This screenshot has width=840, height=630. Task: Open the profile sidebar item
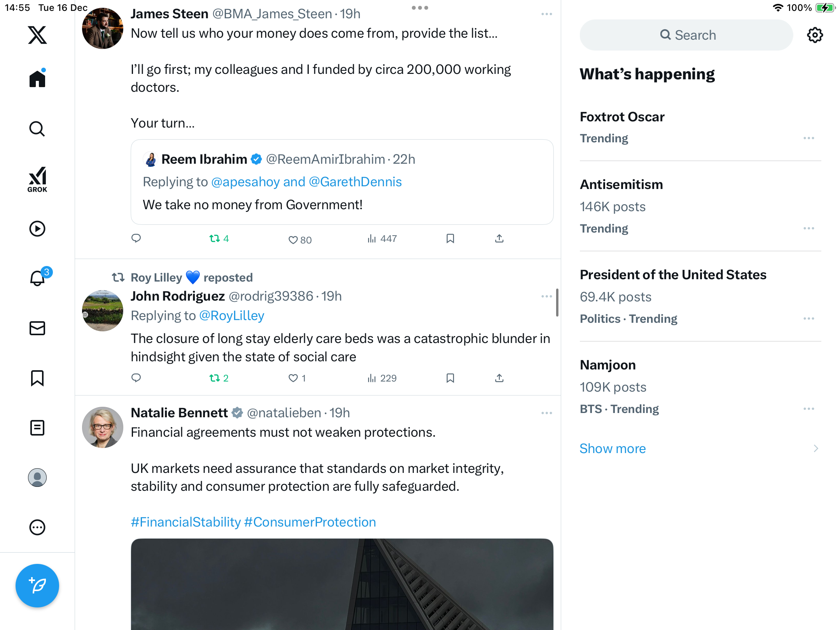point(37,478)
